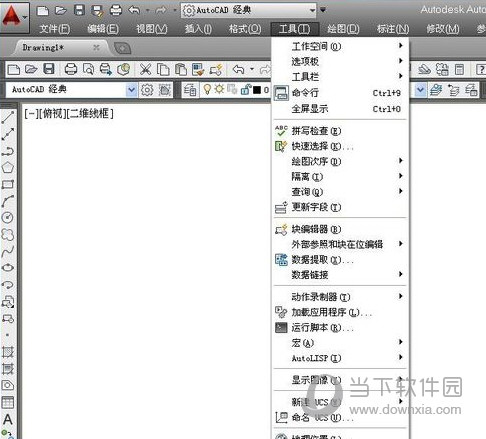Select the Circle tool
The image size is (486, 439).
pos(8,217)
